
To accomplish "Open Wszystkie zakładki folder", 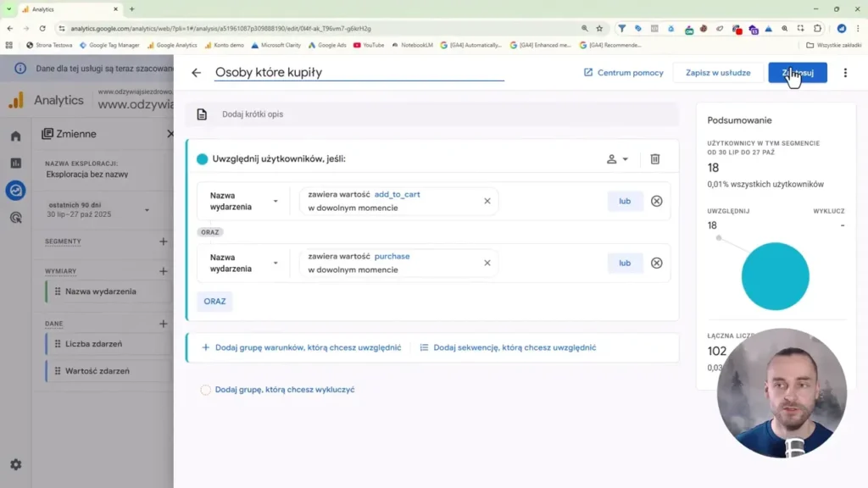I will (x=833, y=45).
